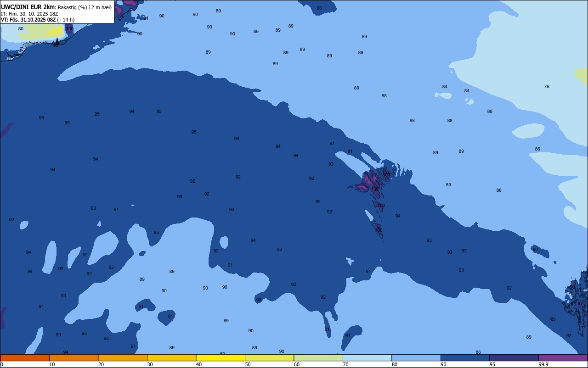Click the pale green 60–70 legend swatch

click(x=318, y=357)
